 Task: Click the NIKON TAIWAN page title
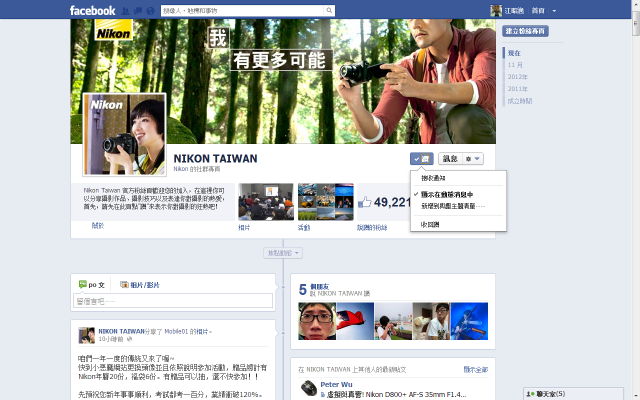pyautogui.click(x=216, y=158)
